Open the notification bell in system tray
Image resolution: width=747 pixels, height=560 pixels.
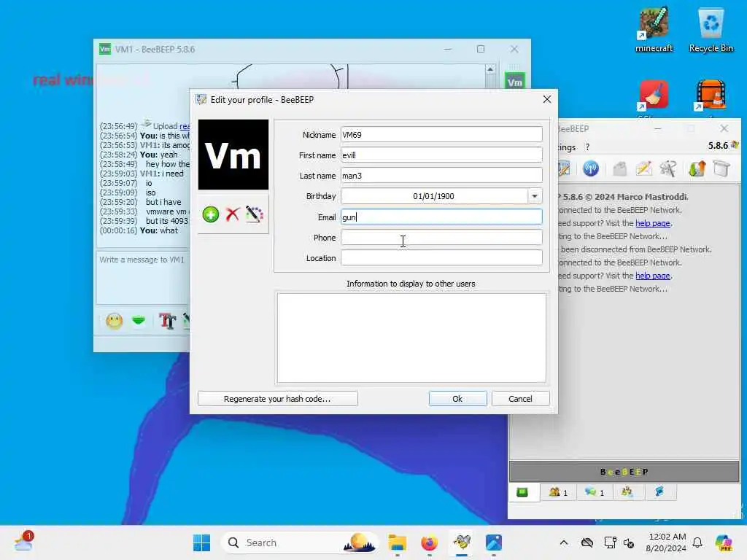coord(697,542)
